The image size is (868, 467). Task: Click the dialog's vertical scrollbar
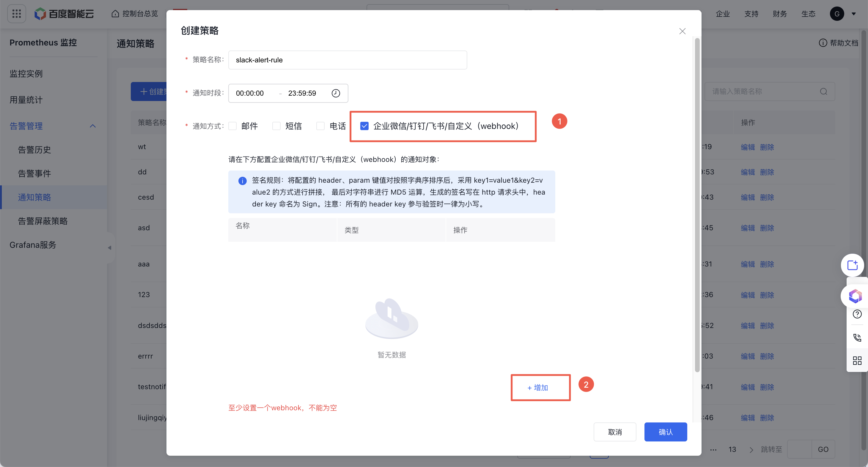697,205
